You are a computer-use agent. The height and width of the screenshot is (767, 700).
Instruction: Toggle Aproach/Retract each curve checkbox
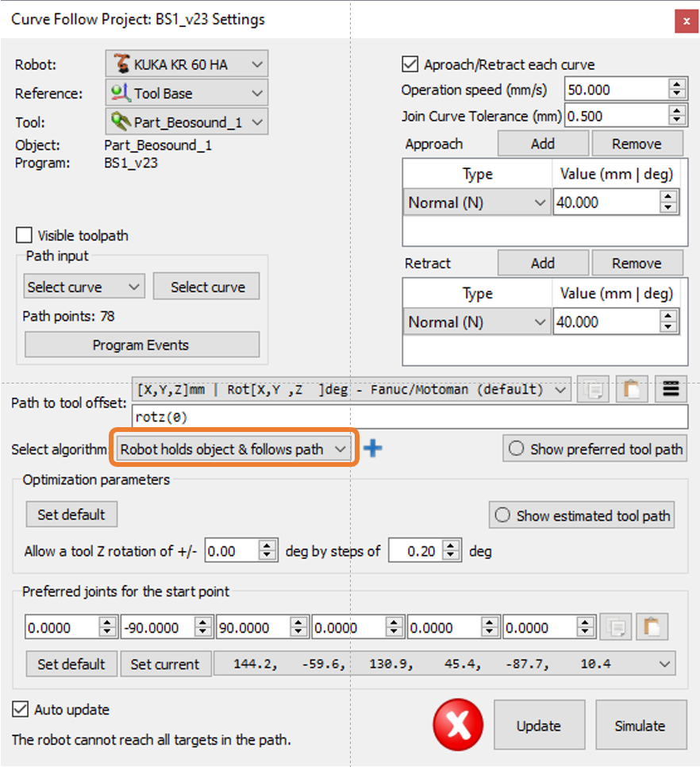pyautogui.click(x=410, y=64)
